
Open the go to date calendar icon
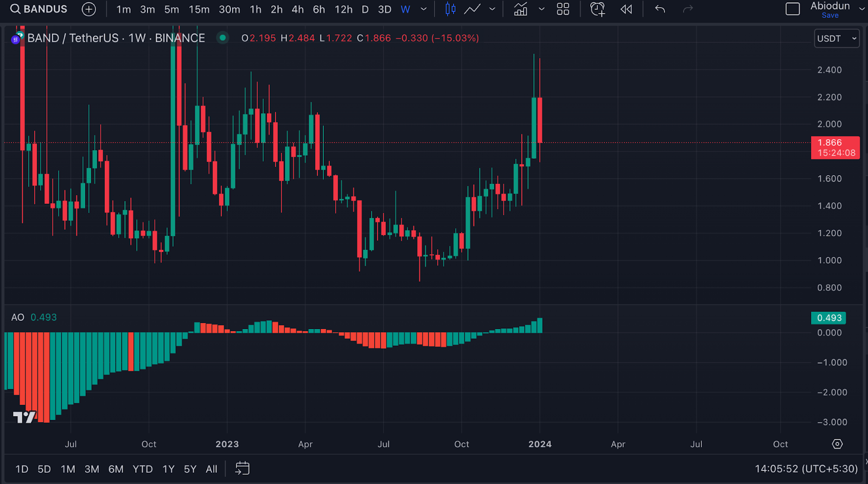242,469
